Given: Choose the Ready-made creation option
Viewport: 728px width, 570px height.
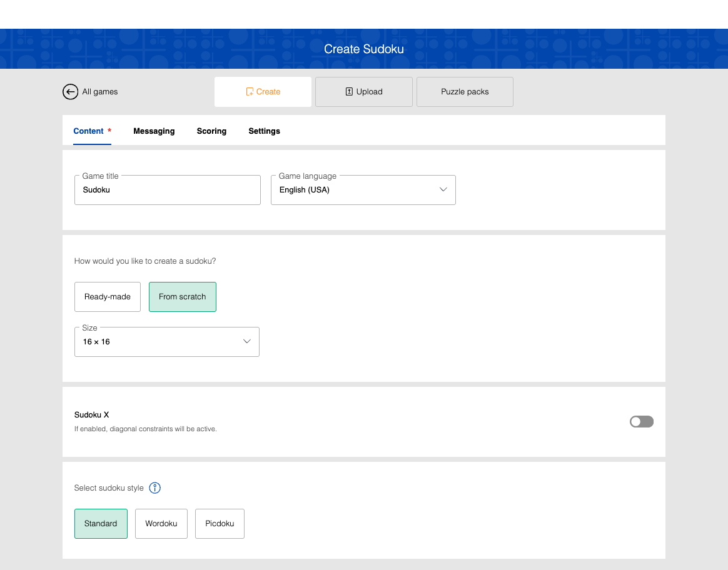Looking at the screenshot, I should click(108, 297).
